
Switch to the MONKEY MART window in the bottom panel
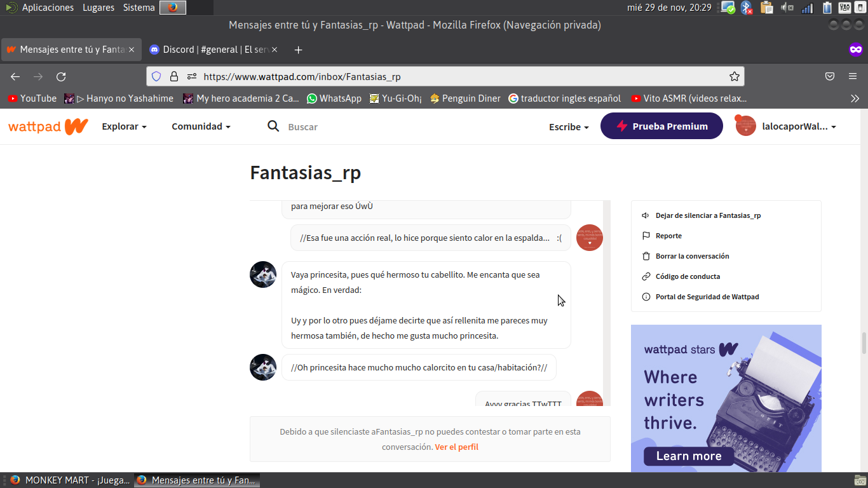(x=69, y=480)
